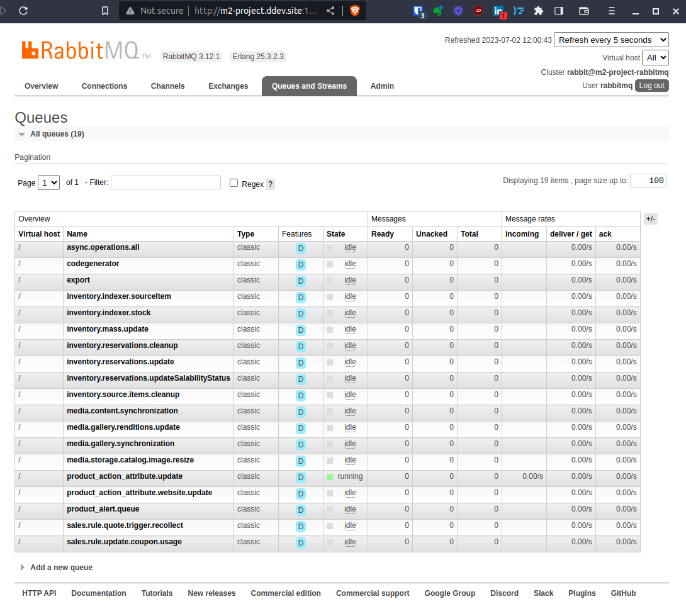Toggle the browser sidebar panel icon
This screenshot has width=686, height=616.
point(559,11)
